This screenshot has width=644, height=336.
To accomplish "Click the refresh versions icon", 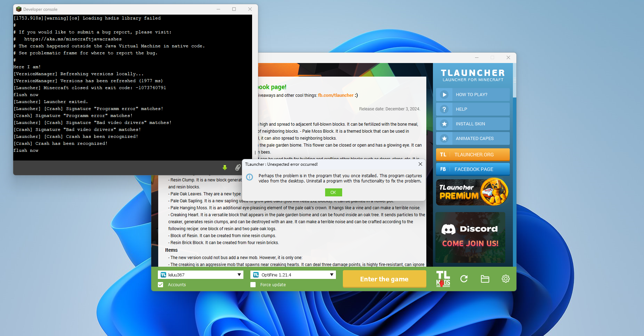I will (x=464, y=279).
